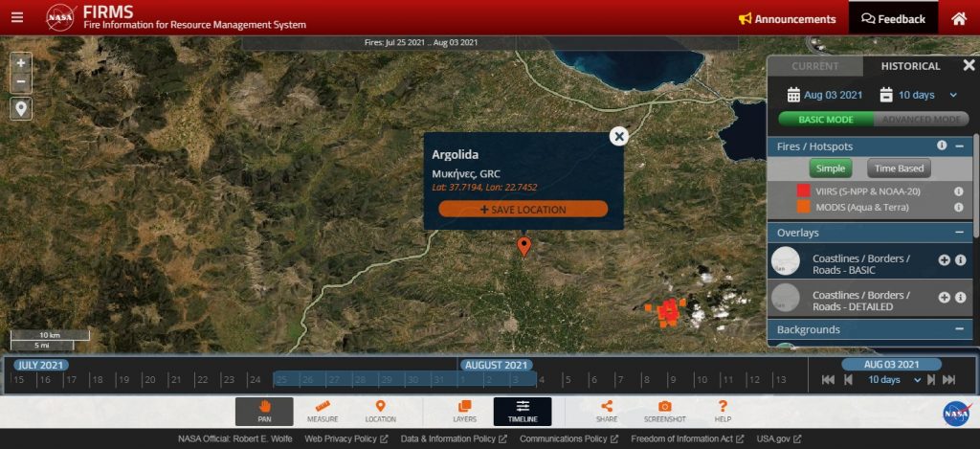Collapse the Overlays section
The height and width of the screenshot is (449, 980).
tap(959, 232)
